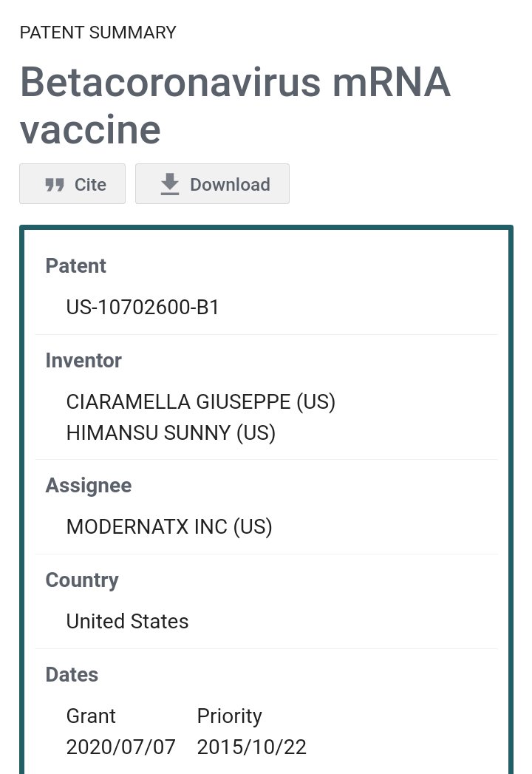This screenshot has width=532, height=774.
Task: Click the Dates section label
Action: tap(72, 675)
